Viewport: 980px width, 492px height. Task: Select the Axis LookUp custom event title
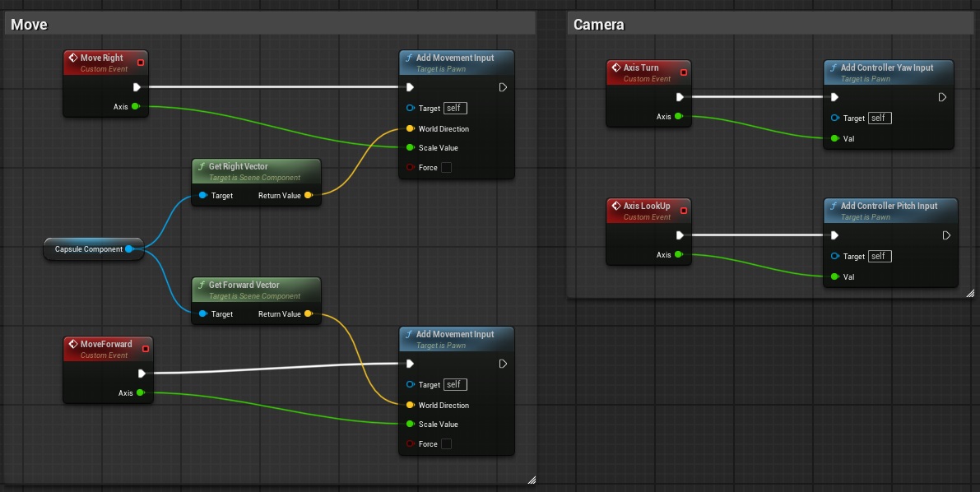coord(646,206)
